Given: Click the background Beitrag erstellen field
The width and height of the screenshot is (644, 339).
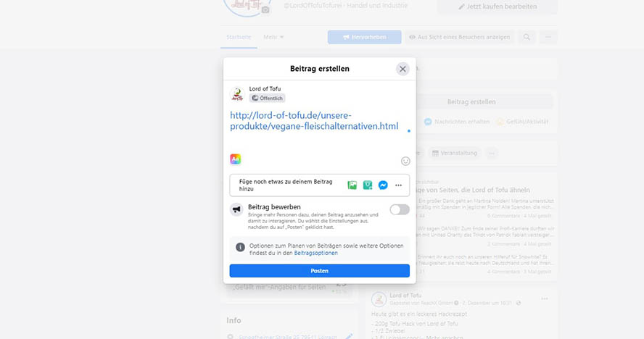Looking at the screenshot, I should click(x=471, y=102).
